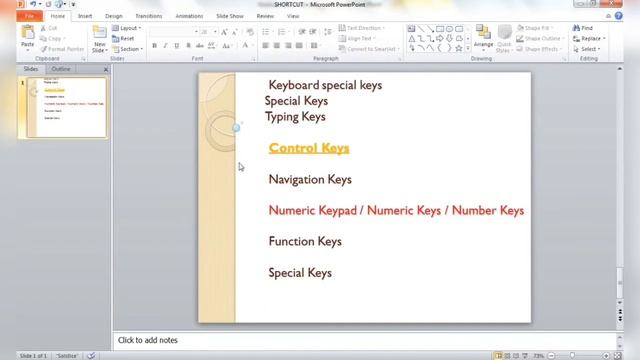The width and height of the screenshot is (640, 360).
Task: Click Convert to SmartArt button
Action: coord(369,49)
